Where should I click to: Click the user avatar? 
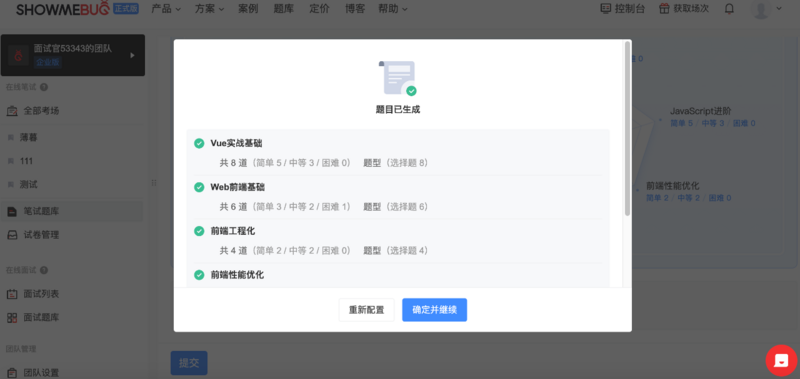point(761,9)
